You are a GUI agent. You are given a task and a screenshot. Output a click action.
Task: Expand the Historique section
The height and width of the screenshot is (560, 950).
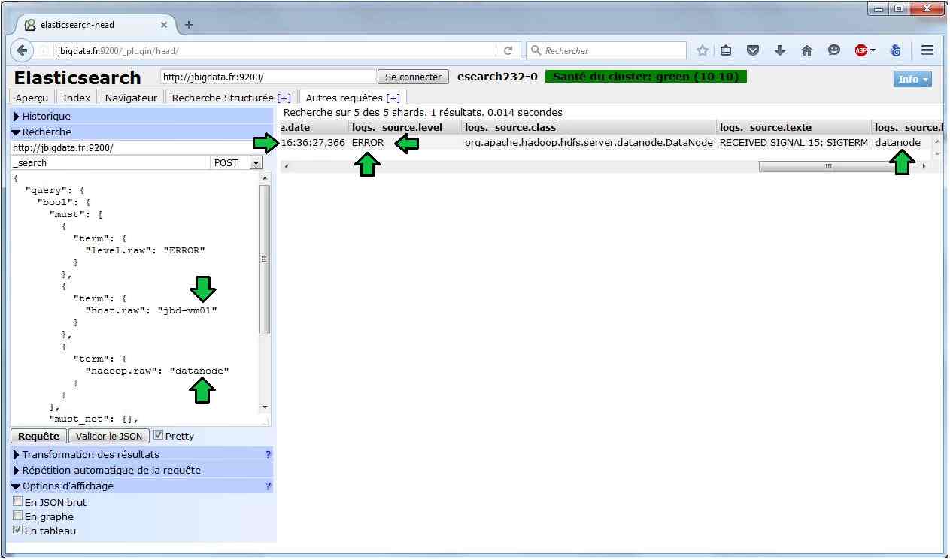[x=46, y=116]
